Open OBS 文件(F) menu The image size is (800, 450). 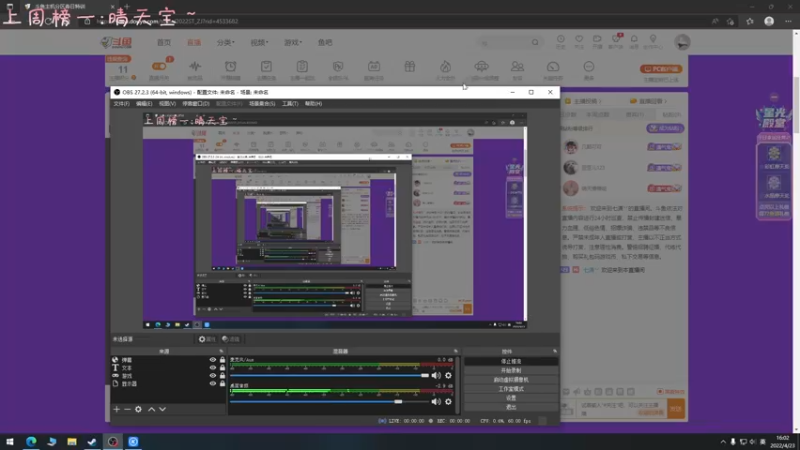(x=121, y=104)
